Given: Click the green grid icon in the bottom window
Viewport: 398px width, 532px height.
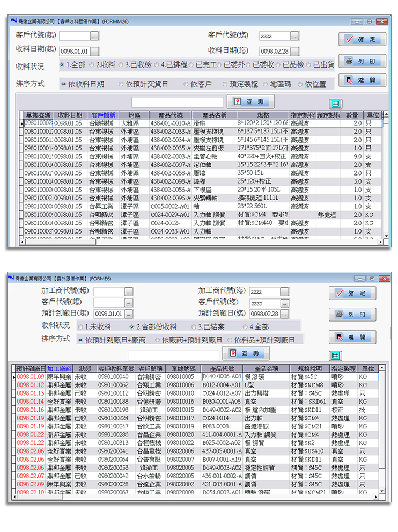Looking at the screenshot, I should click(x=335, y=355).
